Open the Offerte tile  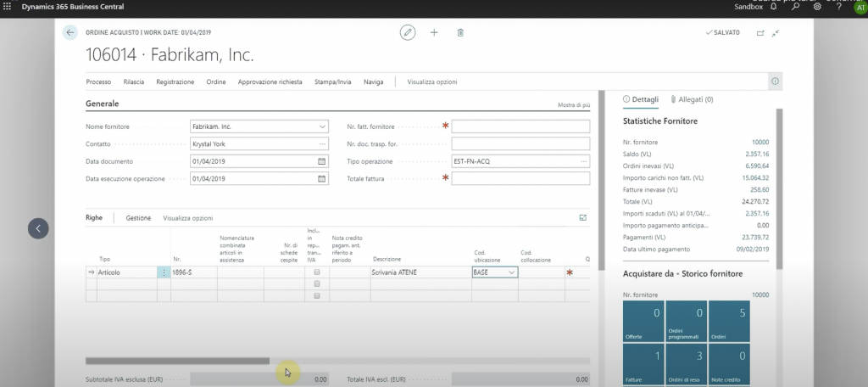coord(643,322)
